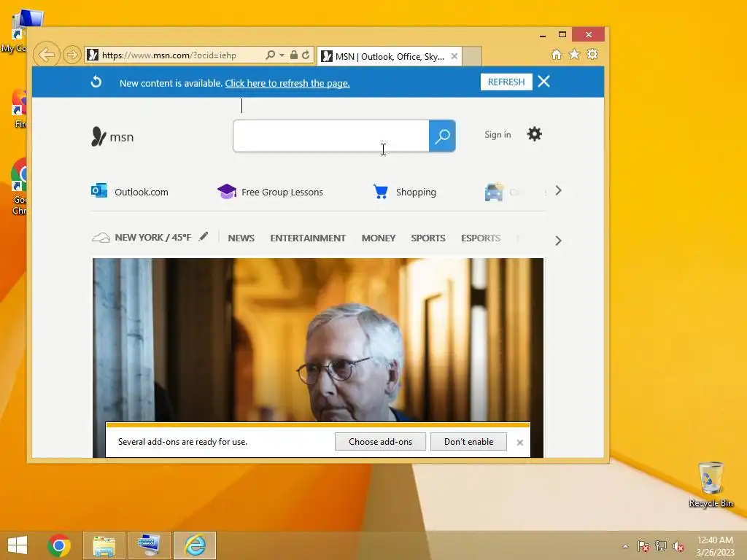Select the Firefox desktop shortcut
The width and height of the screenshot is (747, 560).
tap(19, 109)
